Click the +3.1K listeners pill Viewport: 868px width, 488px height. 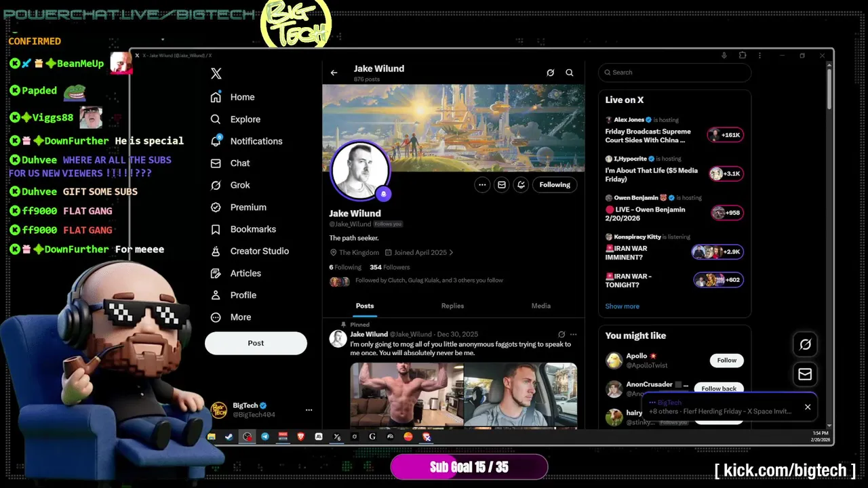point(726,174)
